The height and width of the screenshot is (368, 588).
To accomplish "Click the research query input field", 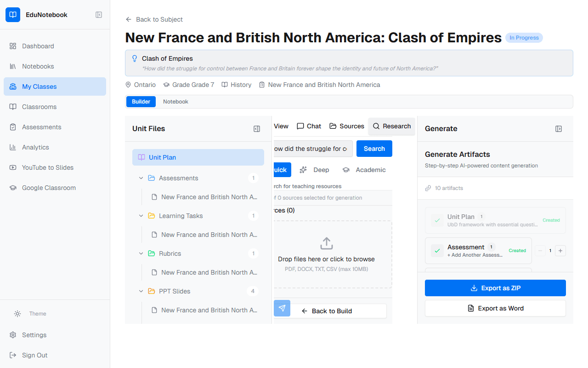I will (312, 149).
